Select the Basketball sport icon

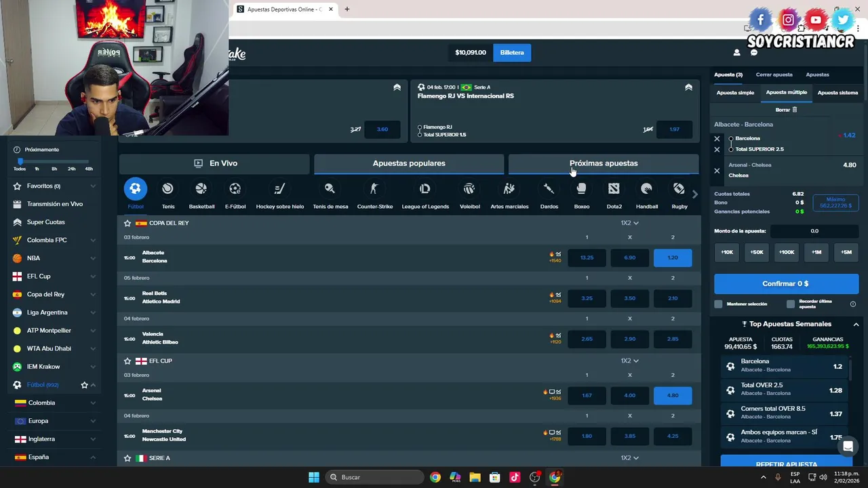tap(201, 189)
